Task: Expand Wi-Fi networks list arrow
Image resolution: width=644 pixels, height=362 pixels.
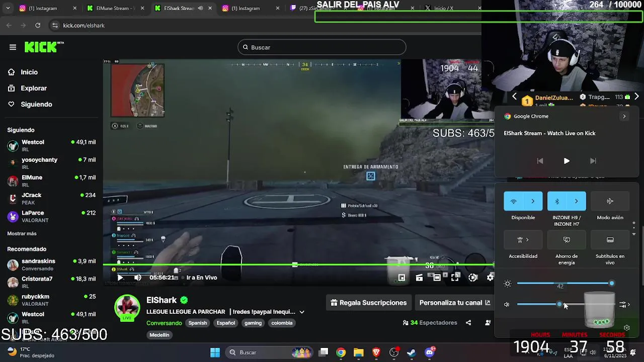Action: point(533,201)
